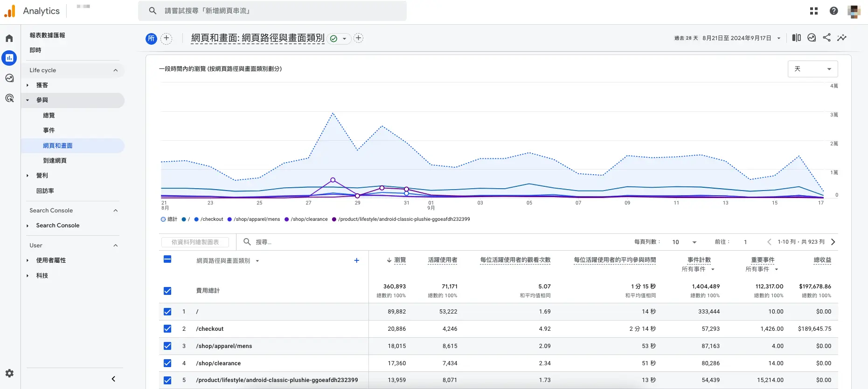Image resolution: width=868 pixels, height=389 pixels.
Task: Collapse the 參與 tree item
Action: click(x=28, y=100)
